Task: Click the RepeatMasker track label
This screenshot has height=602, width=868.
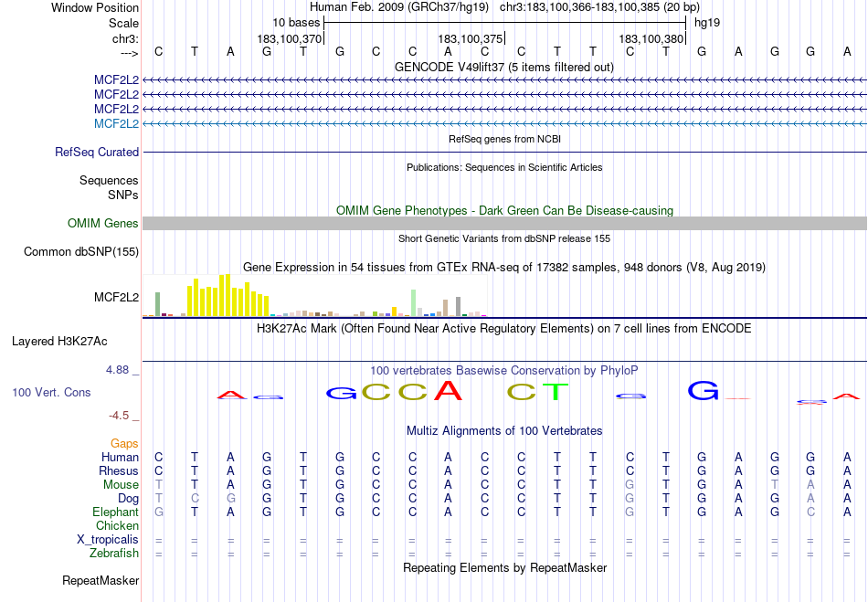Action: point(101,580)
